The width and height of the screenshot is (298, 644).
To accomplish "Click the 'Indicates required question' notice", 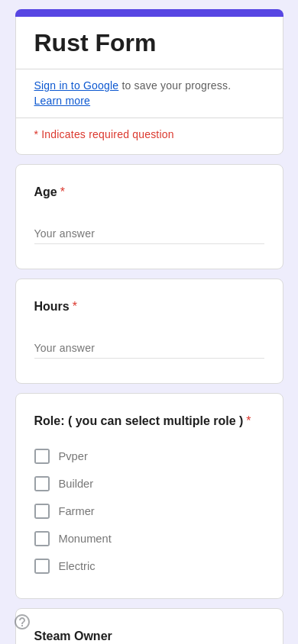I will click(104, 134).
